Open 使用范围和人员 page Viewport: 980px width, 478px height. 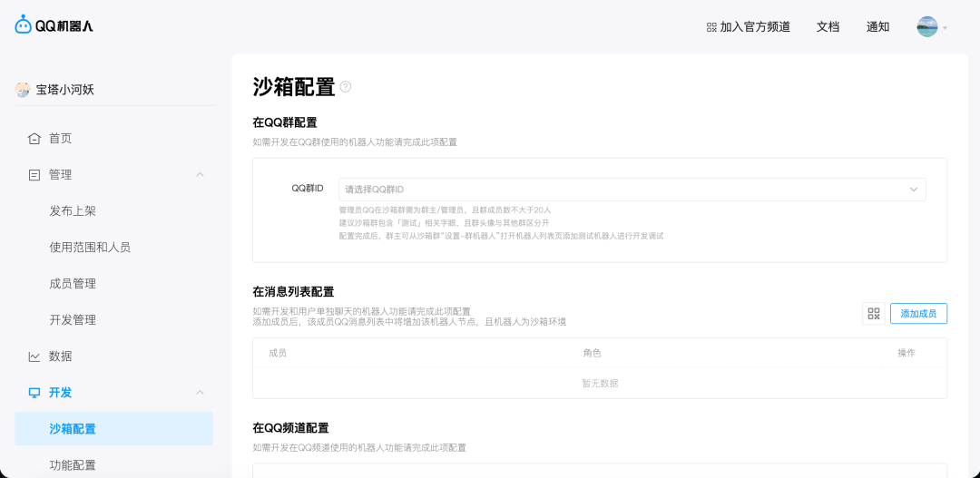pyautogui.click(x=90, y=248)
